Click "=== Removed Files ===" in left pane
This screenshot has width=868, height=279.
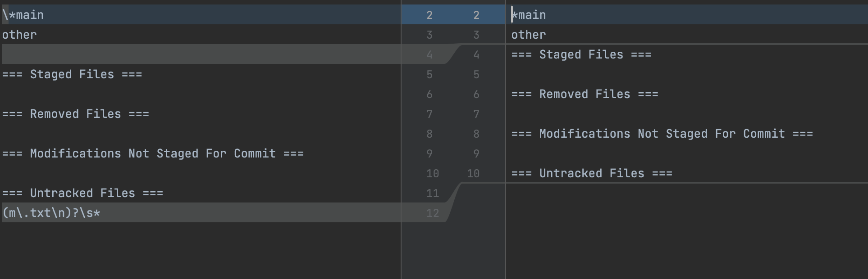pos(76,114)
